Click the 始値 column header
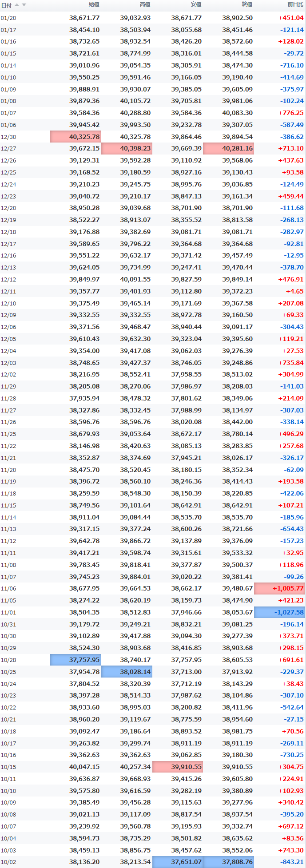This screenshot has height=868, width=306. (x=94, y=4)
